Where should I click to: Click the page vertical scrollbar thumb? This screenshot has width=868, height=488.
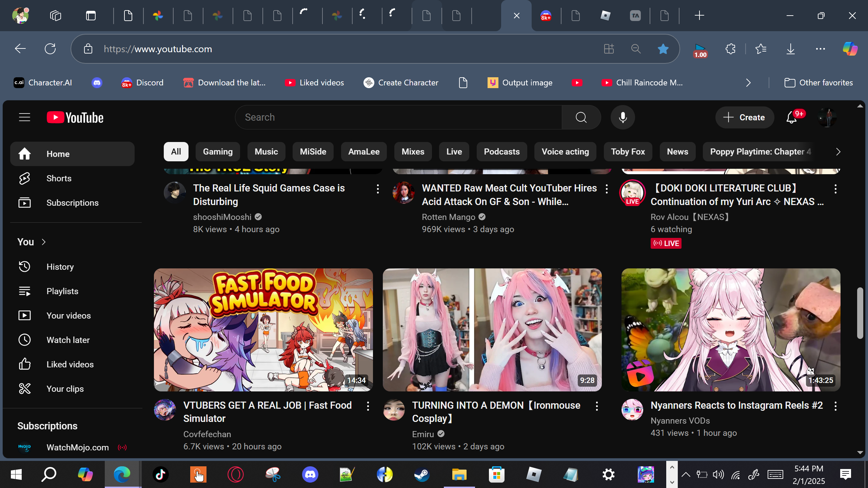point(860,312)
